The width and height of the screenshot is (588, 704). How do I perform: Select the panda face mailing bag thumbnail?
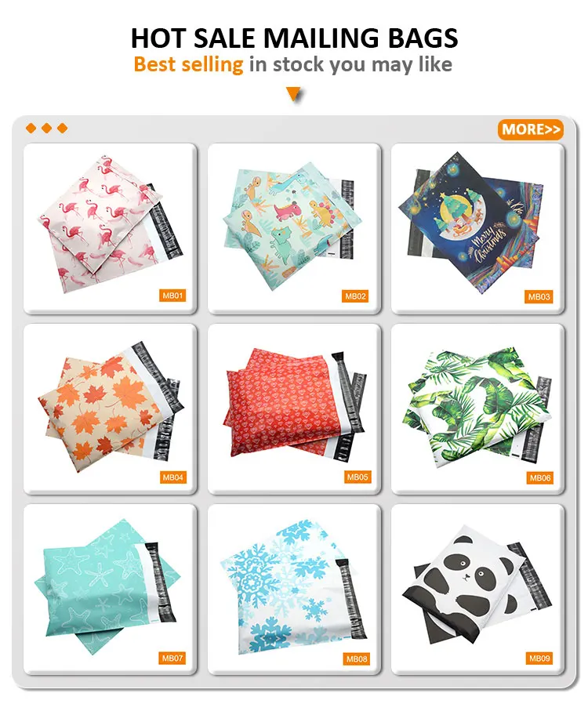(x=477, y=589)
